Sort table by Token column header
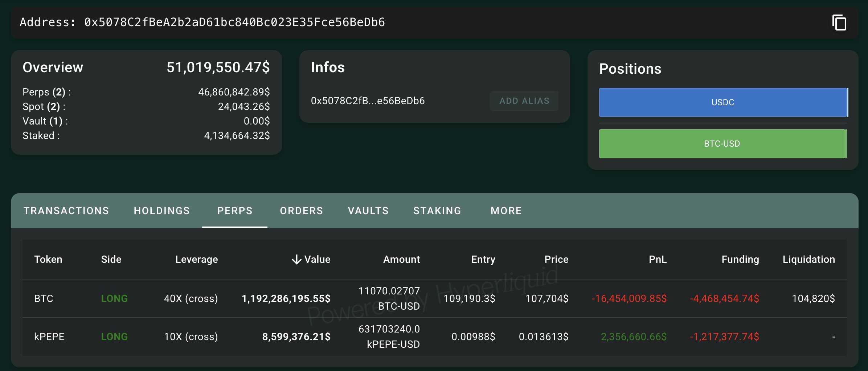The image size is (868, 371). click(x=48, y=259)
